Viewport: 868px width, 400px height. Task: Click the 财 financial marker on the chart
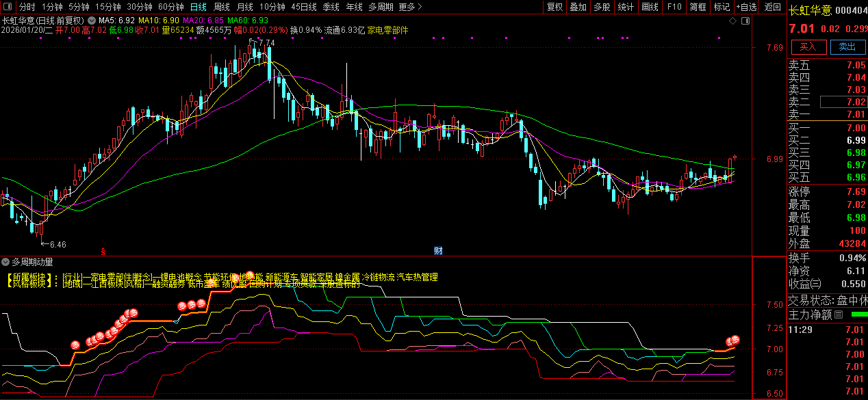(438, 250)
